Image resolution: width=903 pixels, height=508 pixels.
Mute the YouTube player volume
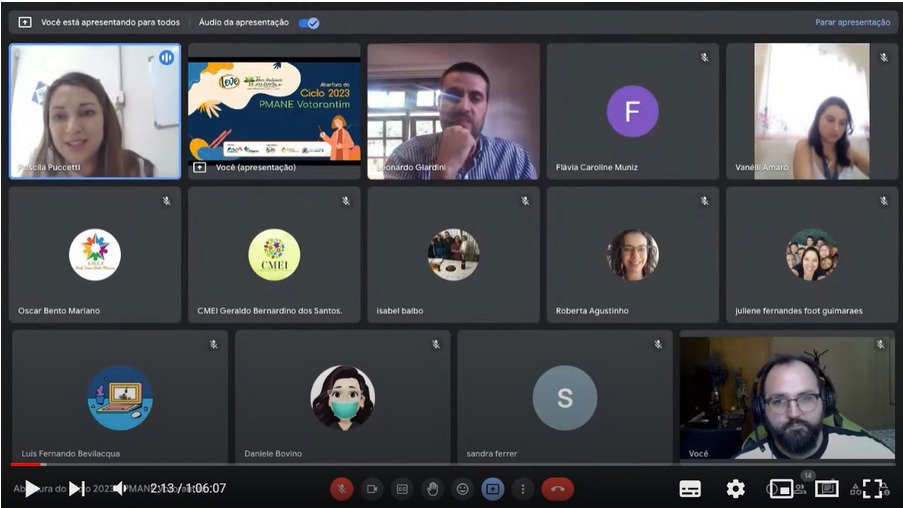(x=119, y=489)
